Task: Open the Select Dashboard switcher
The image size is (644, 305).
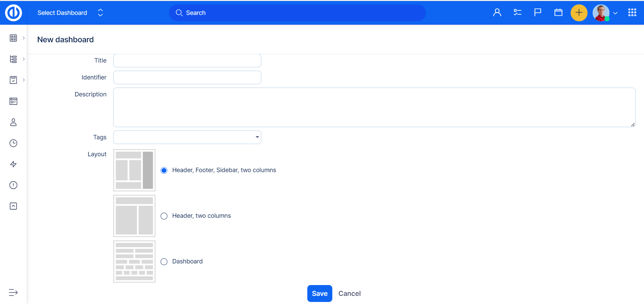Action: pyautogui.click(x=70, y=13)
